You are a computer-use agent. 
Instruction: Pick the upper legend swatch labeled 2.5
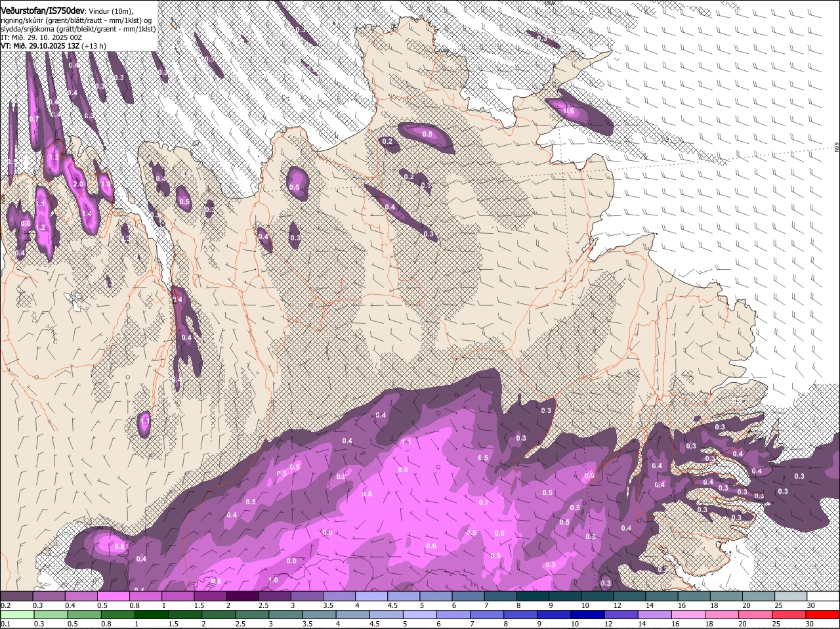pyautogui.click(x=274, y=596)
